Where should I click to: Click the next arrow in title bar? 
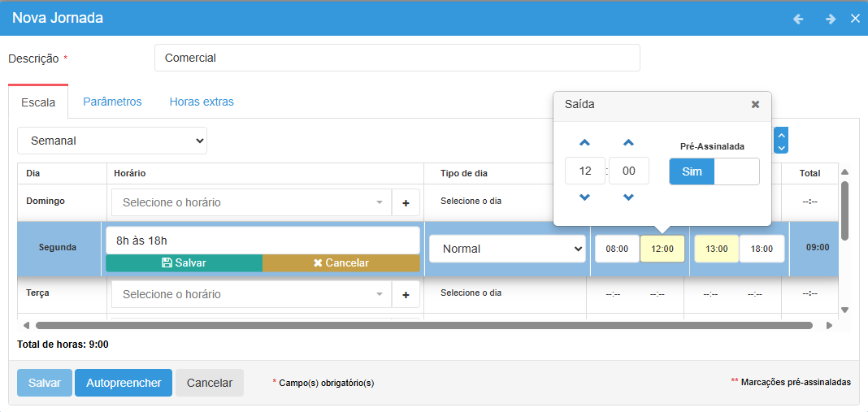[830, 19]
